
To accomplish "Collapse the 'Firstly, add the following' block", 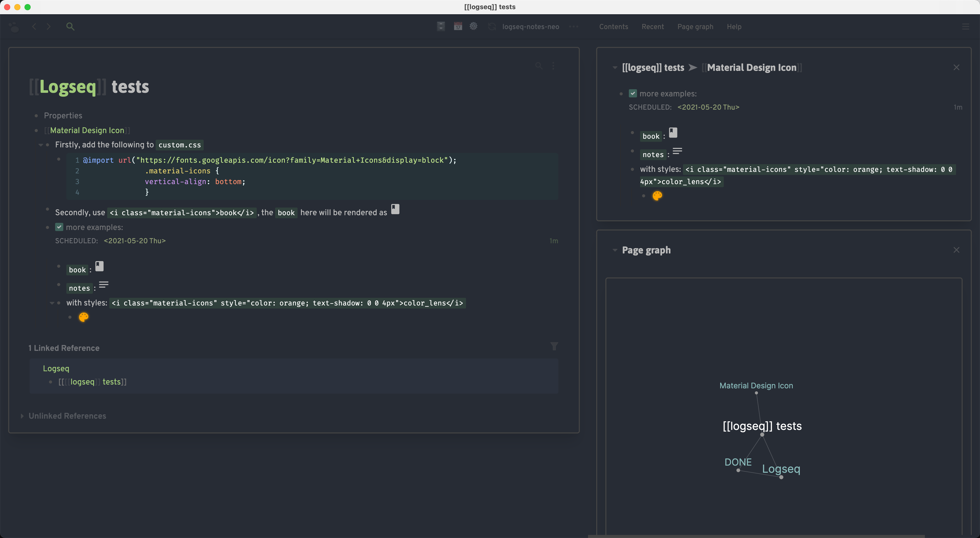I will pyautogui.click(x=41, y=145).
